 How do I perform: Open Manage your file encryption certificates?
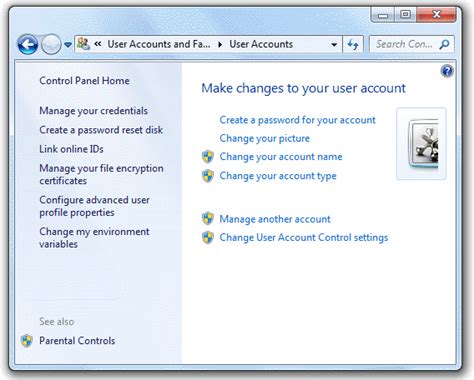coord(101,174)
